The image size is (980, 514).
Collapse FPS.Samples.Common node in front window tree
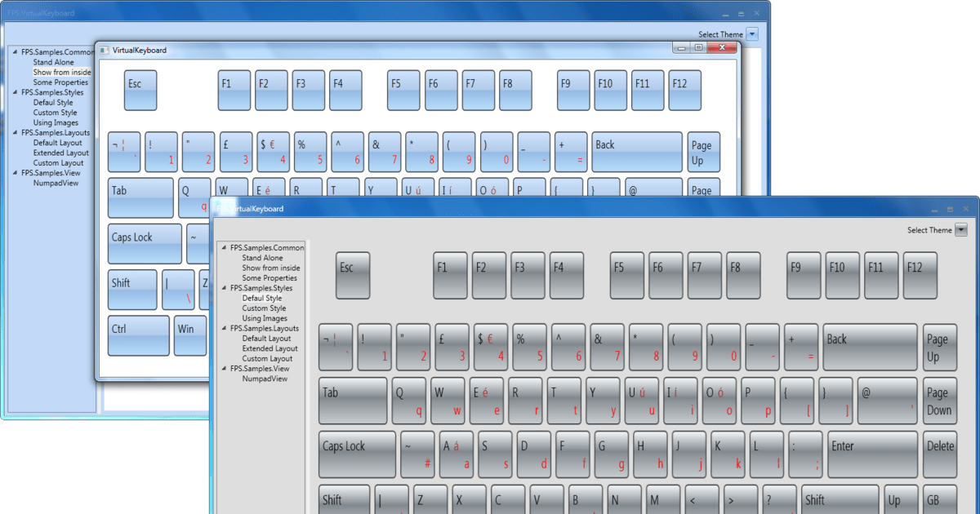point(223,247)
